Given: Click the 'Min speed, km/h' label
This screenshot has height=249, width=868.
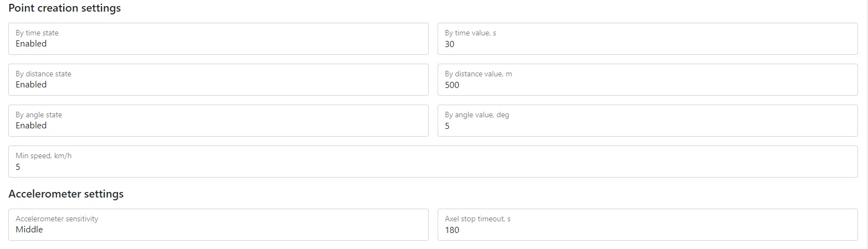Looking at the screenshot, I should (x=44, y=155).
